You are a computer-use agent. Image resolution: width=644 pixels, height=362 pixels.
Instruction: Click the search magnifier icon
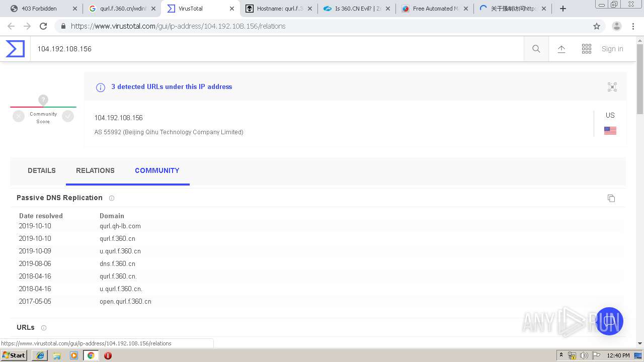(x=536, y=49)
